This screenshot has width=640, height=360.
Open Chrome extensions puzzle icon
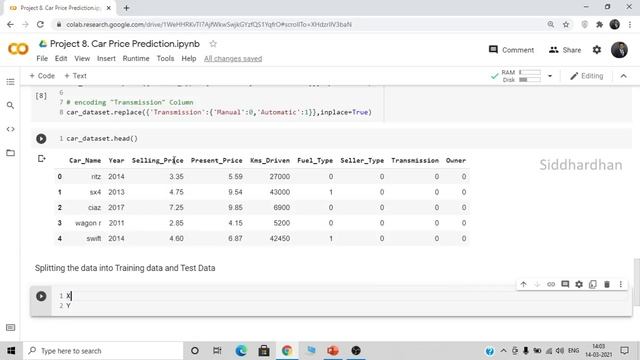pos(599,24)
